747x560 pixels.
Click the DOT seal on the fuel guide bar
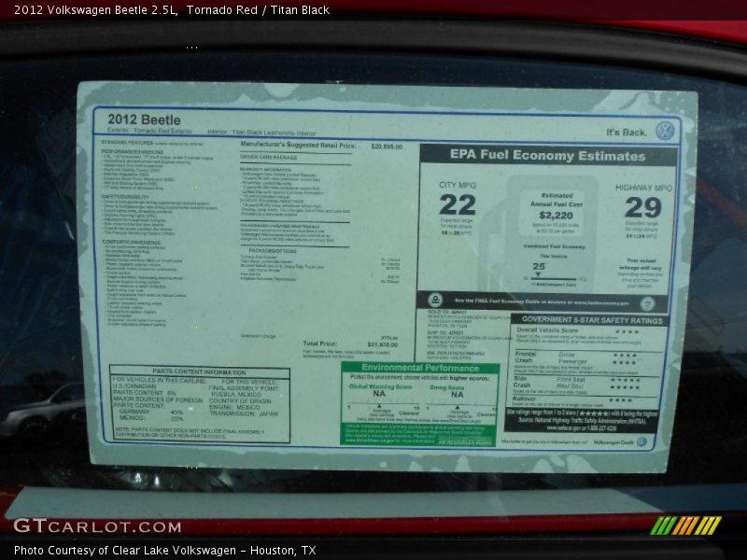coord(647,304)
